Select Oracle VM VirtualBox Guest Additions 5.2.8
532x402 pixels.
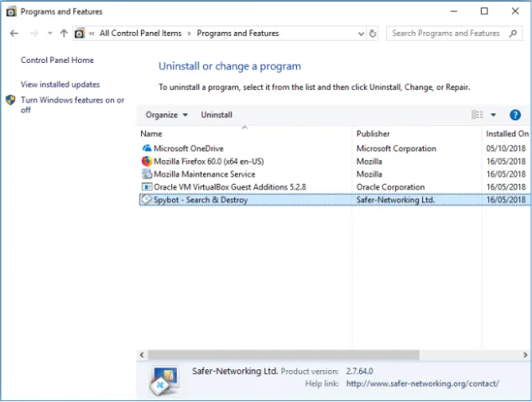tap(230, 187)
